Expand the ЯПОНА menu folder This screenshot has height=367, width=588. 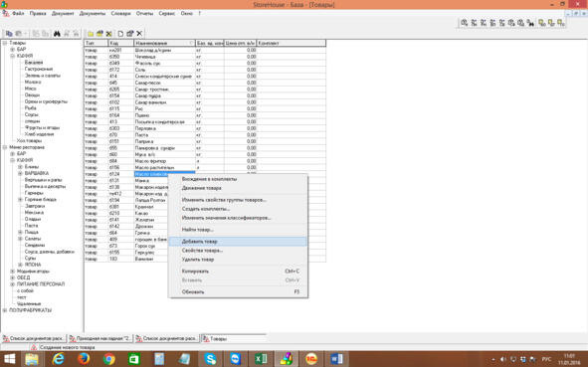pyautogui.click(x=20, y=265)
